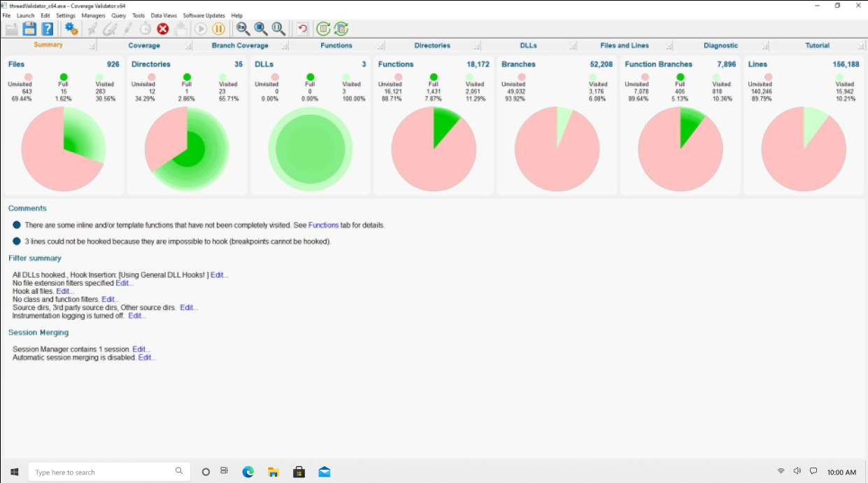Open the Query menu

119,15
